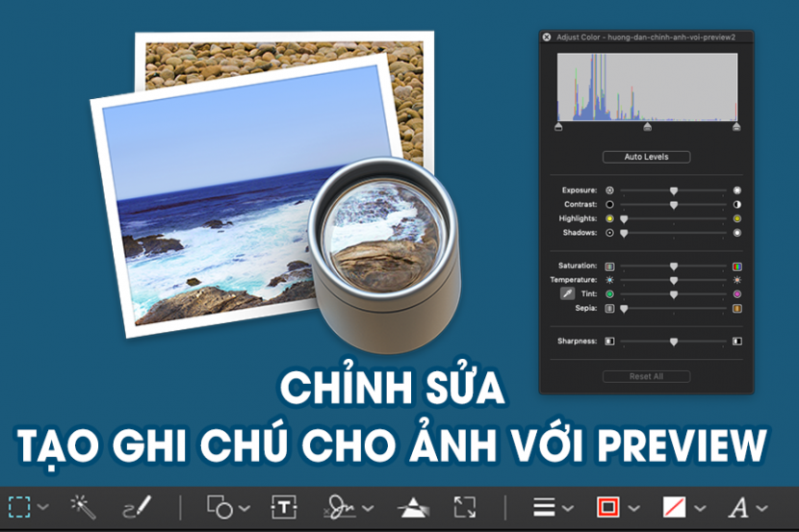Image resolution: width=799 pixels, height=532 pixels.
Task: Click the high Sharpness icon
Action: (736, 342)
